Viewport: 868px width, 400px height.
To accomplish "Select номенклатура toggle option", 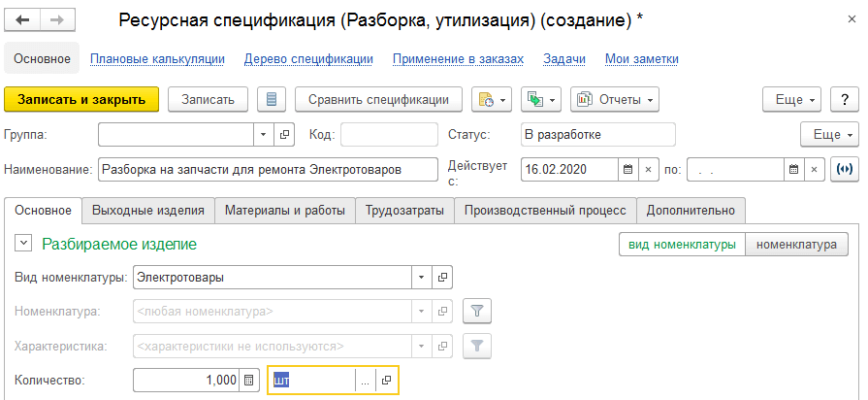I will [x=796, y=245].
